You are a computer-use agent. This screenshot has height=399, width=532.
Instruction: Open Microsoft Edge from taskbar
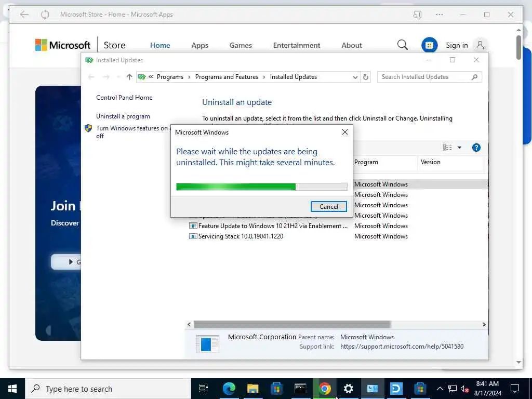click(x=229, y=389)
